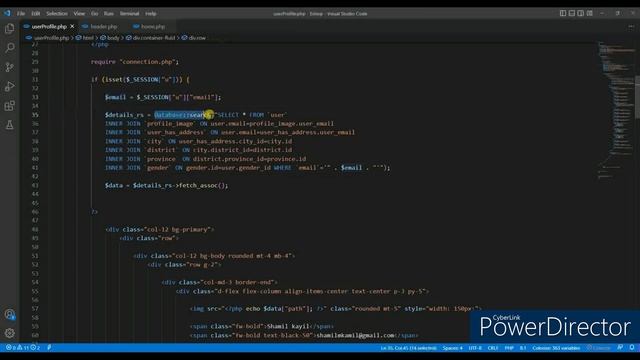Open the Selection menu
Screen dimensions: 640x360
[x=57, y=13]
